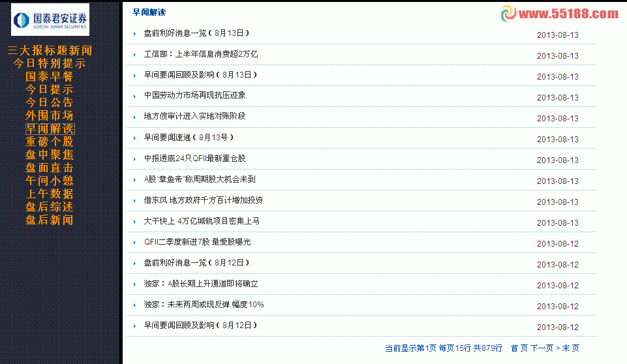Open article about A股章鱼帝 周期股

(x=200, y=179)
